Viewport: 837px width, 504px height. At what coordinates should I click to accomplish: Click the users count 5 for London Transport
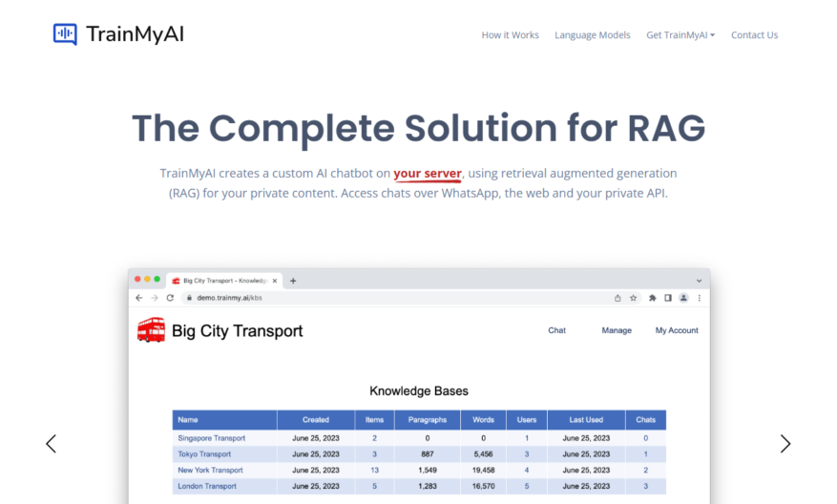click(527, 487)
